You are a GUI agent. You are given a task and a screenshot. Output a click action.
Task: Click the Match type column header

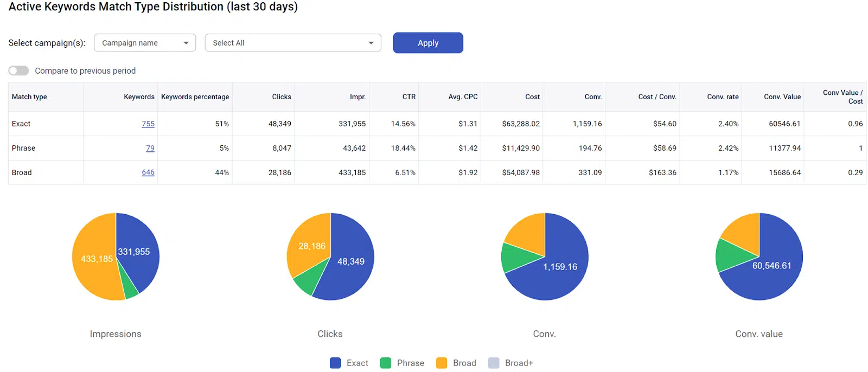pos(29,97)
